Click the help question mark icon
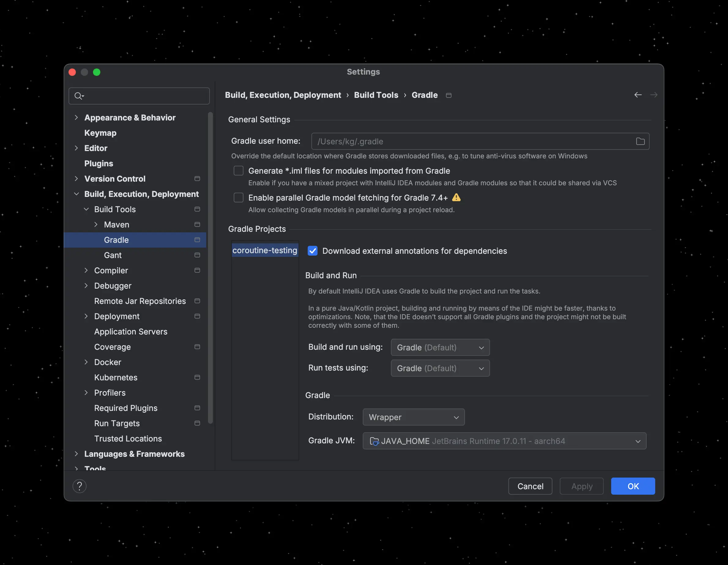 79,486
